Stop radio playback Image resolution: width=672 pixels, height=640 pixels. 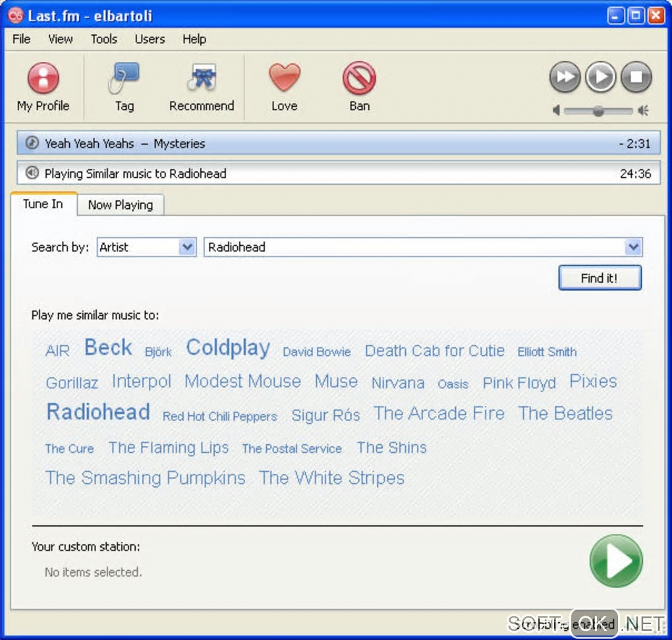click(x=636, y=76)
